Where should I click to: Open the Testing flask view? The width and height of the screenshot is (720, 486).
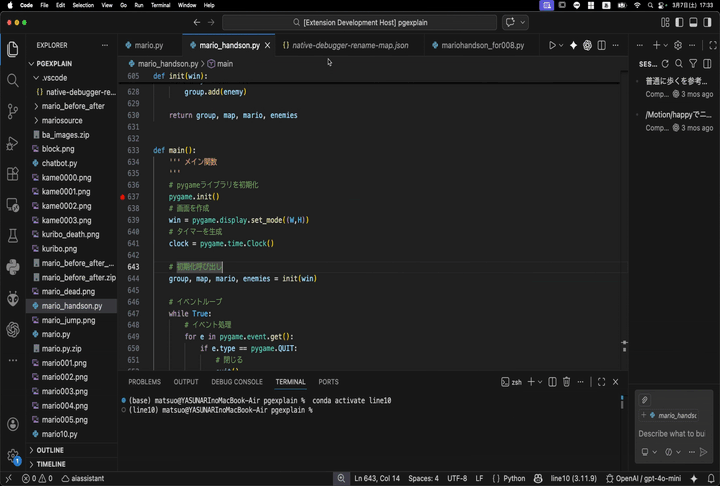13,236
